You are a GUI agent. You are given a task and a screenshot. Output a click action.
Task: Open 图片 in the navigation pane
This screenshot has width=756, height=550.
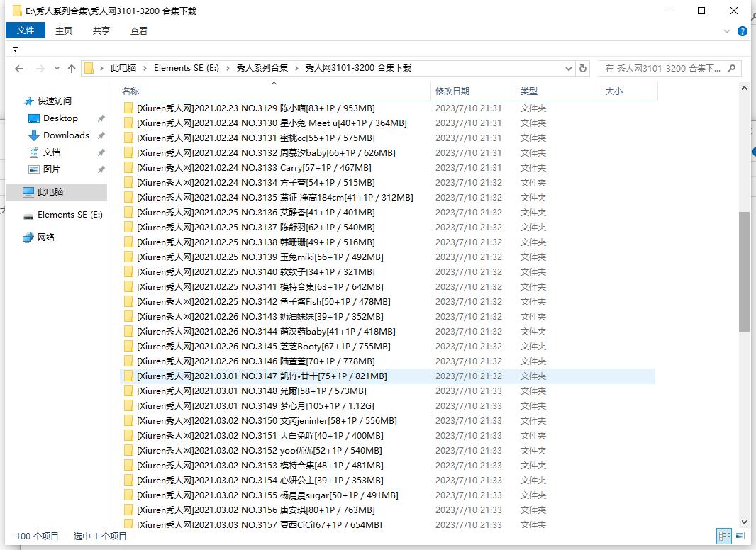click(52, 169)
